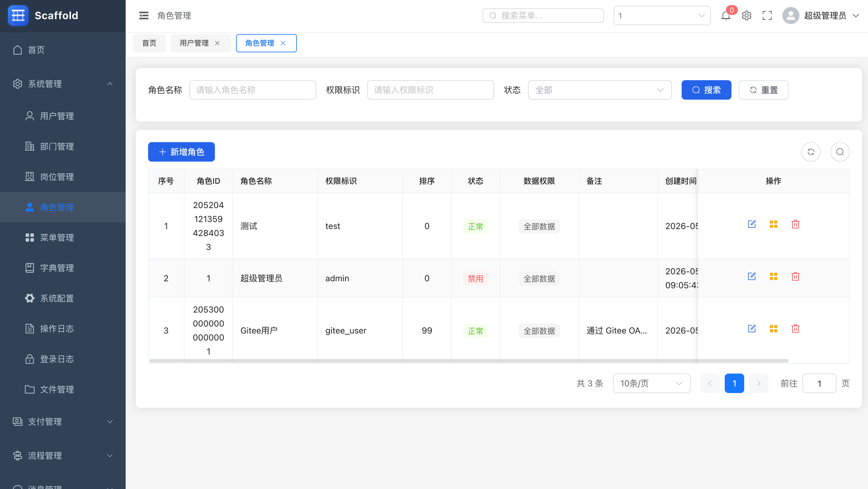Click the Scaffold logo icon

coord(18,15)
